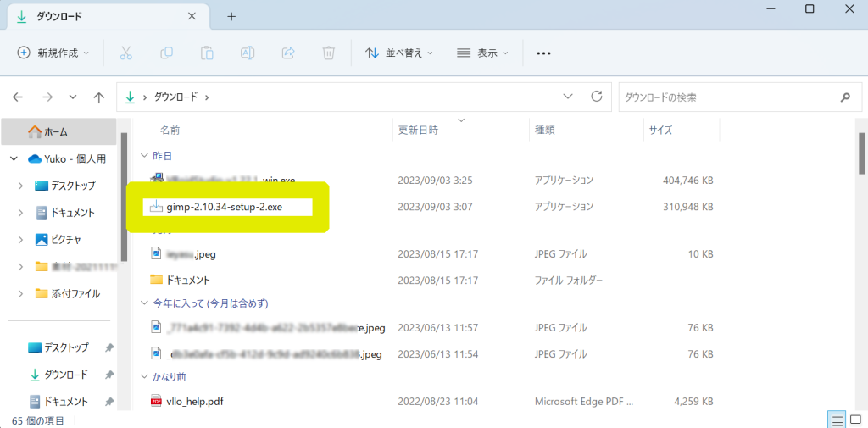The width and height of the screenshot is (868, 428).
Task: Click the file list vertical scrollbar
Action: pos(862,153)
